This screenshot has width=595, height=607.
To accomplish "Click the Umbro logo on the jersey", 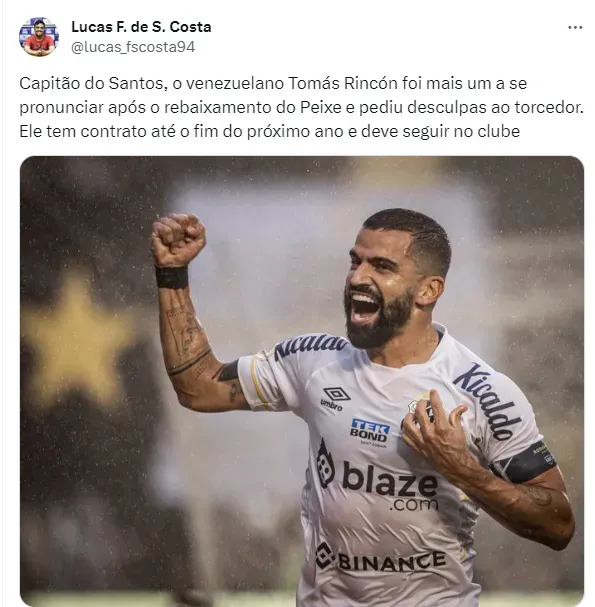I will pos(334,399).
